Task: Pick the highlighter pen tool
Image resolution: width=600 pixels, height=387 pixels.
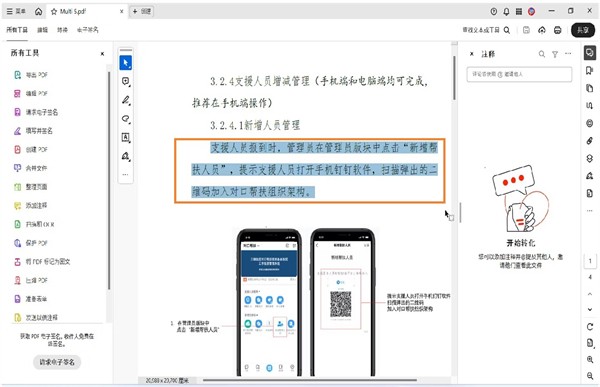Action: click(126, 100)
